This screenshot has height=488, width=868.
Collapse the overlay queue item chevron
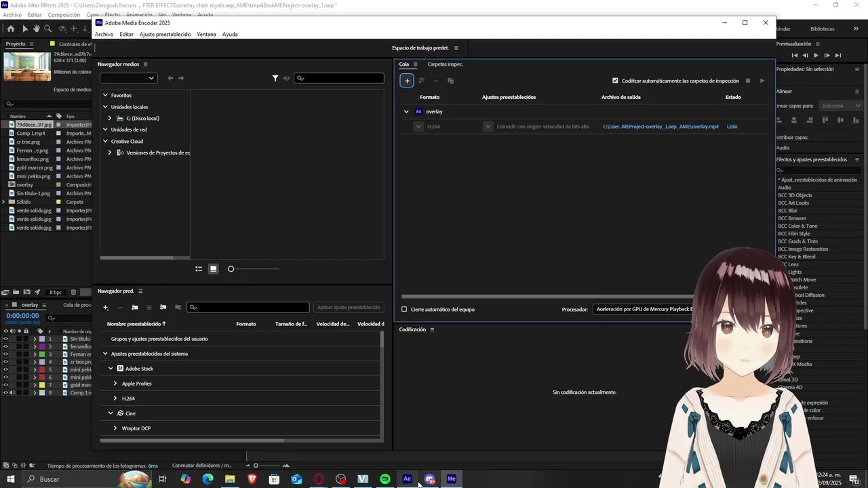coord(406,112)
